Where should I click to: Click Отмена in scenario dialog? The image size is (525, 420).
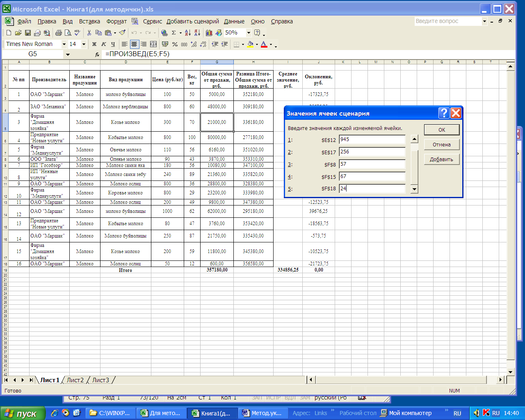[x=442, y=144]
